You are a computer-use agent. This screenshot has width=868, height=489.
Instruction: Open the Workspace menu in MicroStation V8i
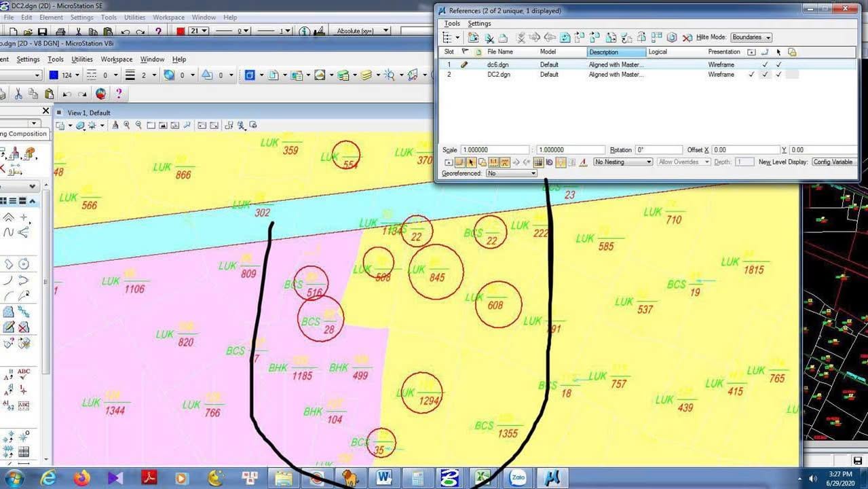pyautogui.click(x=116, y=60)
